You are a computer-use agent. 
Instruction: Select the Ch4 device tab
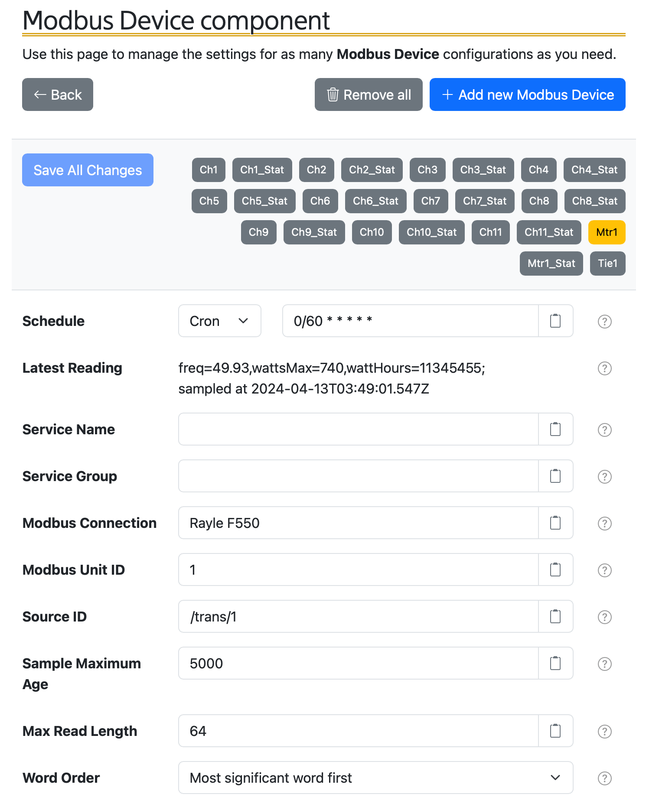tap(539, 170)
